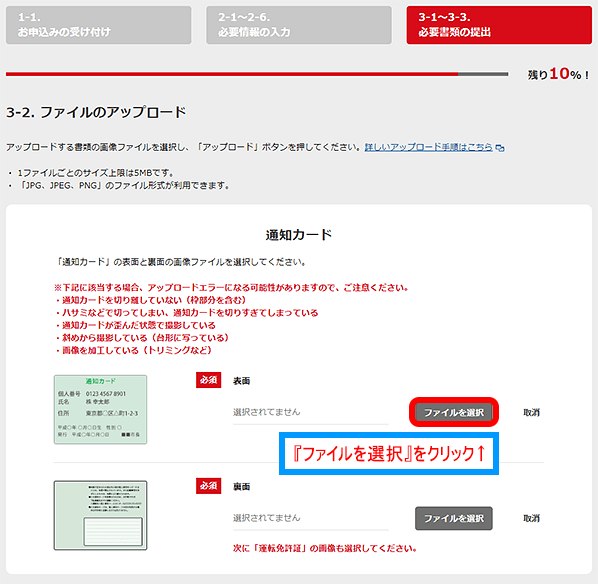Click the warning 画像を加工している（トリミングなど）
598x584 pixels.
click(134, 350)
